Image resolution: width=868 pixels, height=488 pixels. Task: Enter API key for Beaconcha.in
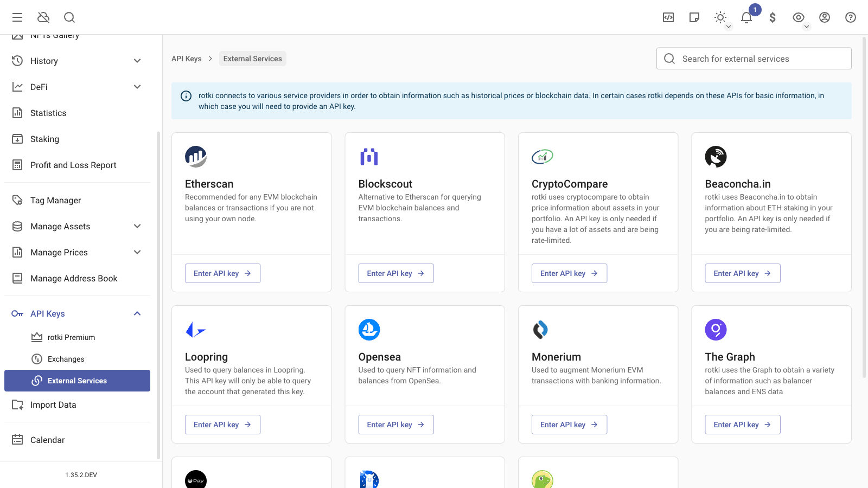743,273
